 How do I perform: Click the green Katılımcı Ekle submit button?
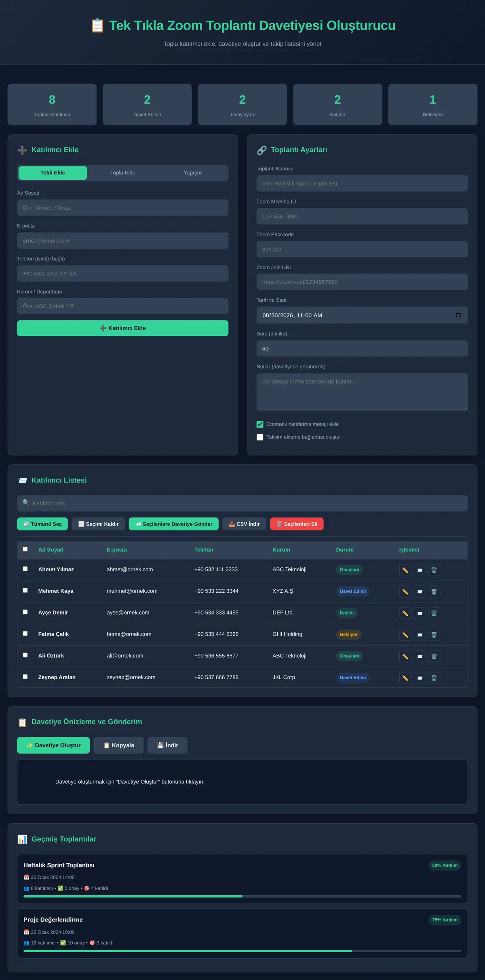[x=123, y=328]
